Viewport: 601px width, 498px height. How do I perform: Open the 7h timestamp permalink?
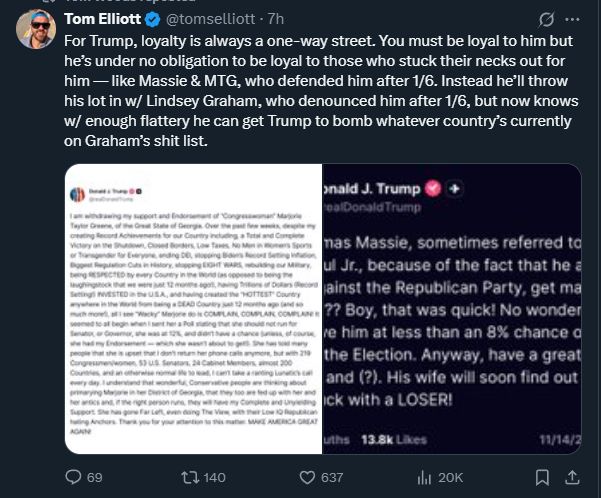pos(276,19)
